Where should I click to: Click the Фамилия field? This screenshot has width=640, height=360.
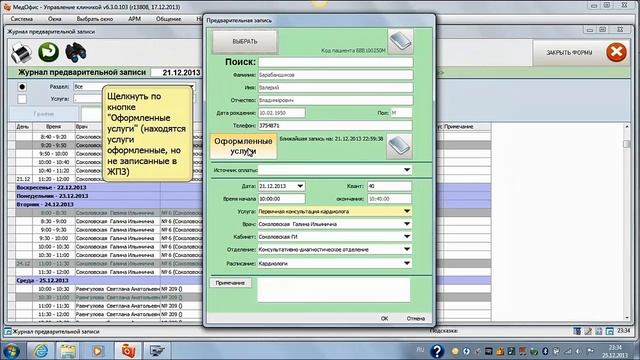(x=336, y=75)
